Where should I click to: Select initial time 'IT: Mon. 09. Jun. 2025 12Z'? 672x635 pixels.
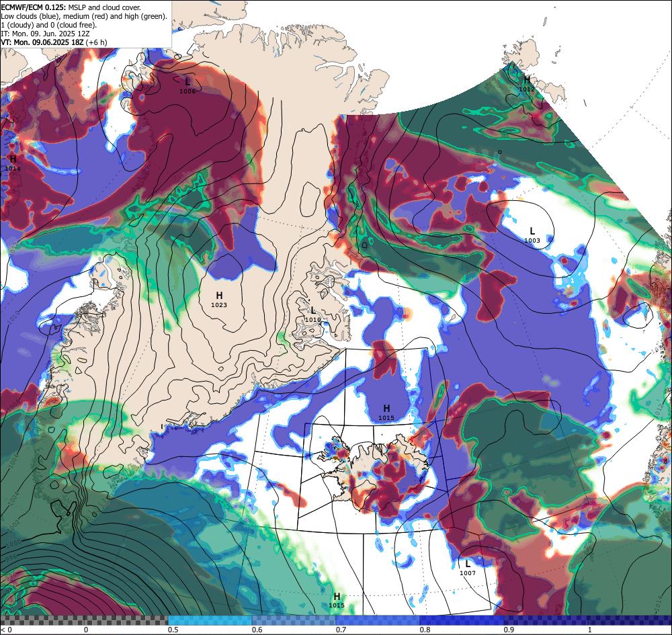pyautogui.click(x=45, y=34)
